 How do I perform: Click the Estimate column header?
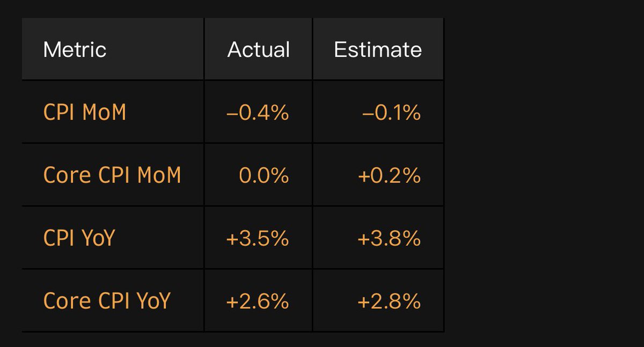point(378,49)
